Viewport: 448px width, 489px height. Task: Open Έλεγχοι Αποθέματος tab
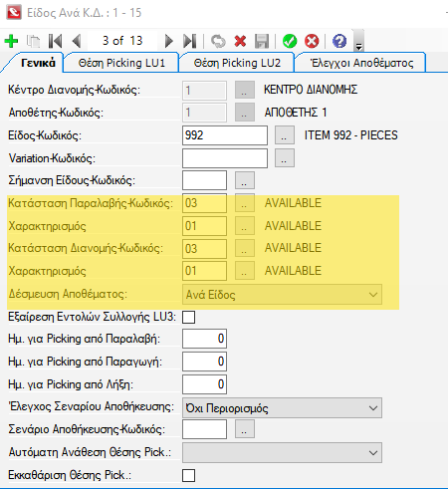click(x=361, y=63)
